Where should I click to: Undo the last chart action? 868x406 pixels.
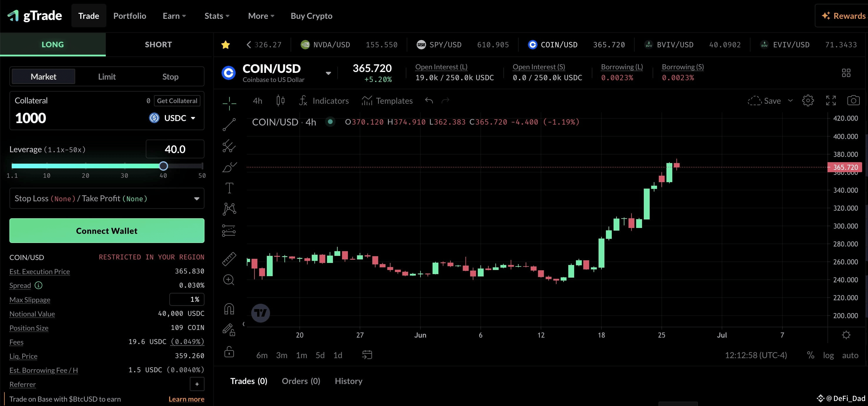pyautogui.click(x=429, y=100)
